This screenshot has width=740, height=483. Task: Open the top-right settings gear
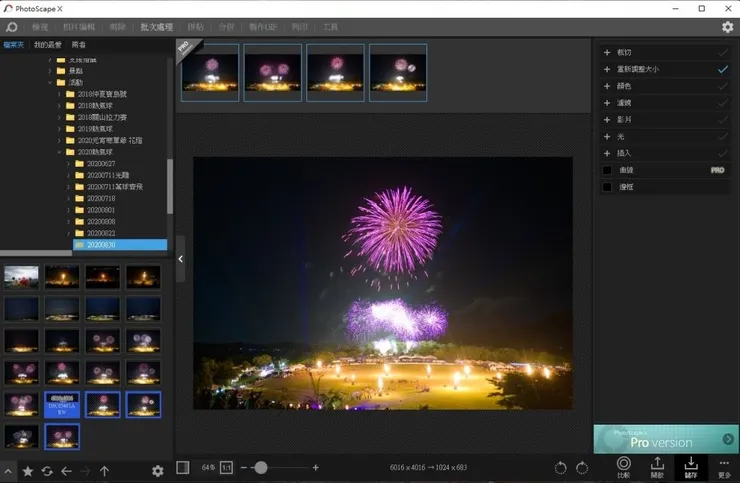pyautogui.click(x=727, y=27)
